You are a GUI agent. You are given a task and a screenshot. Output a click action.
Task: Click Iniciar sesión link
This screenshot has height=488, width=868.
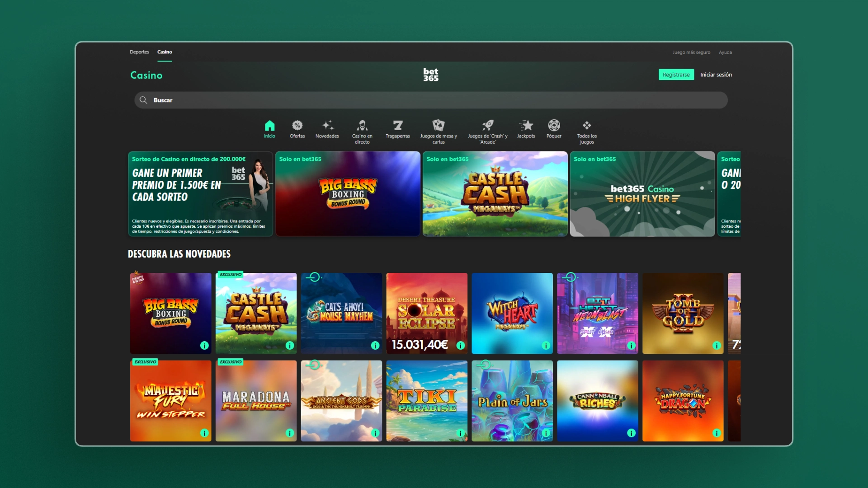pyautogui.click(x=716, y=75)
